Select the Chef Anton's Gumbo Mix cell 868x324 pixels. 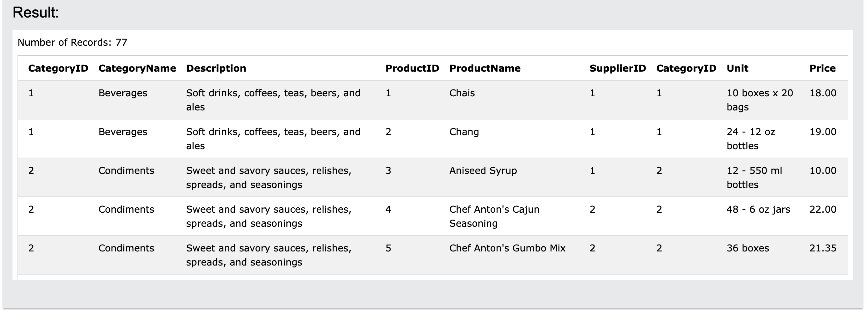(x=507, y=248)
